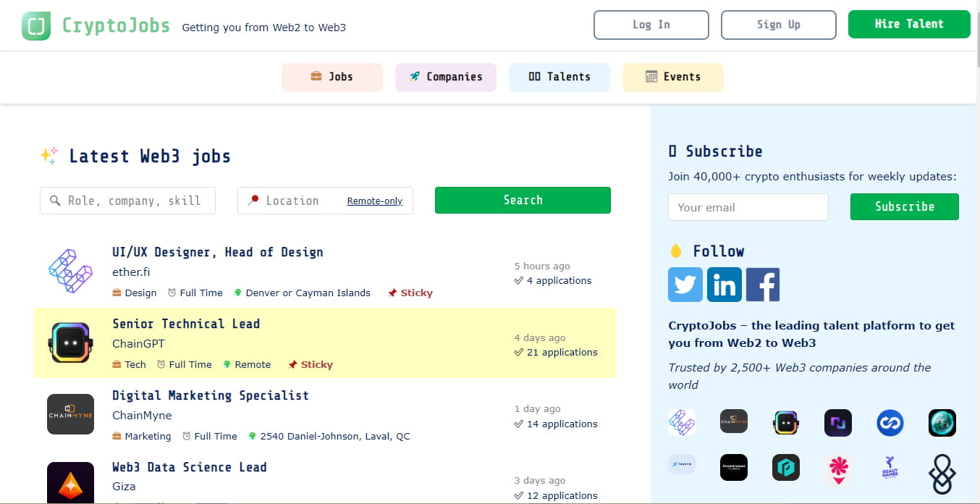Open UI/UX Designer, Head of Design job
The image size is (980, 504).
pyautogui.click(x=218, y=252)
